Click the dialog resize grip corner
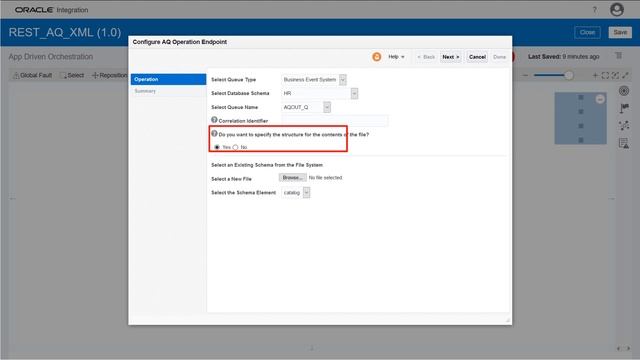640x360 pixels. coord(508,321)
